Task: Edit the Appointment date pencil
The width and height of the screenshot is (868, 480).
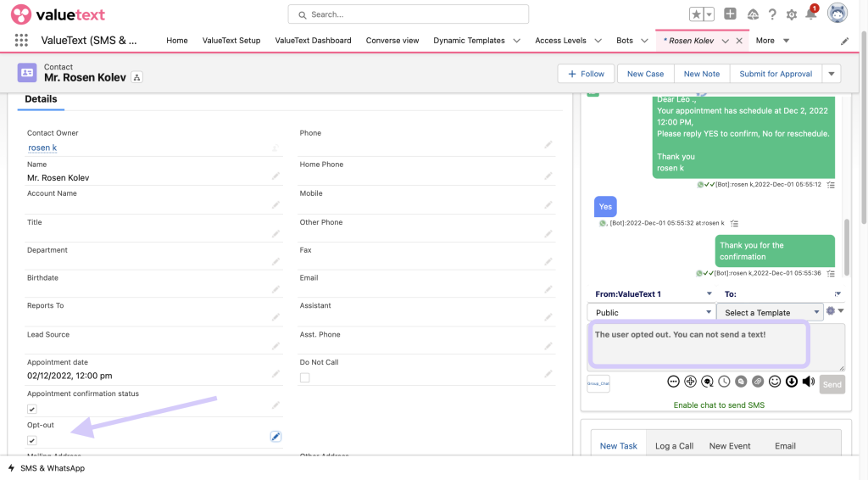Action: pos(275,374)
